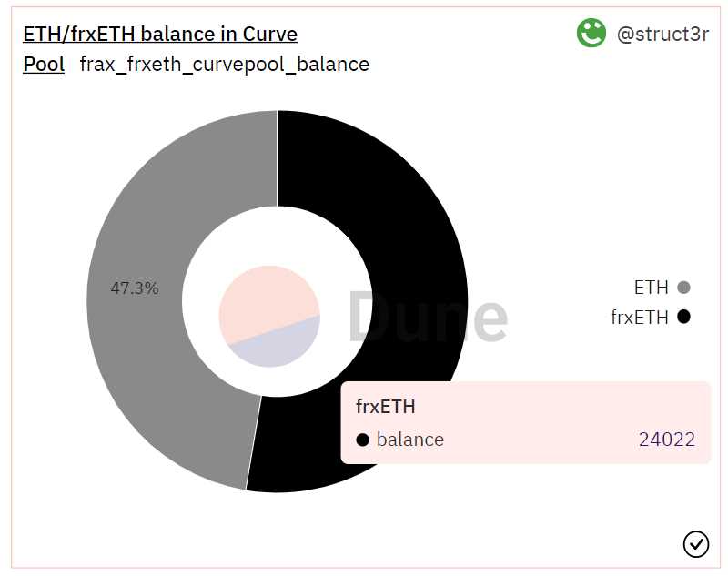
Task: Click the underlined "Pool" title text
Action: tap(44, 65)
